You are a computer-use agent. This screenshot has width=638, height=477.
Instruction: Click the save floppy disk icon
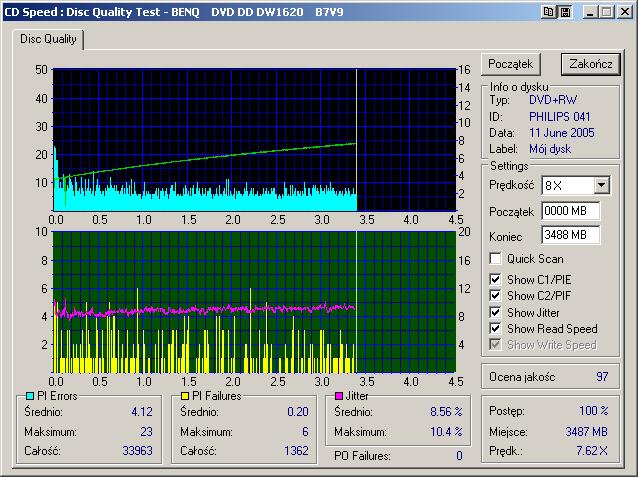[565, 12]
